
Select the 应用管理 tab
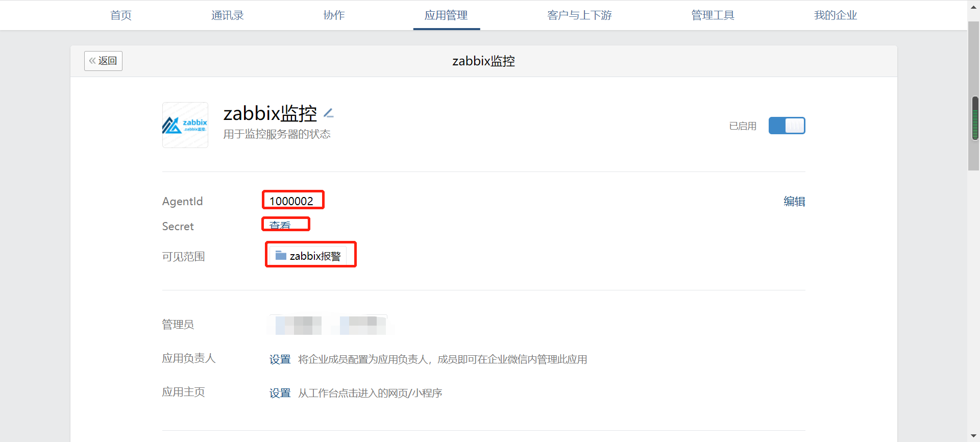click(446, 15)
